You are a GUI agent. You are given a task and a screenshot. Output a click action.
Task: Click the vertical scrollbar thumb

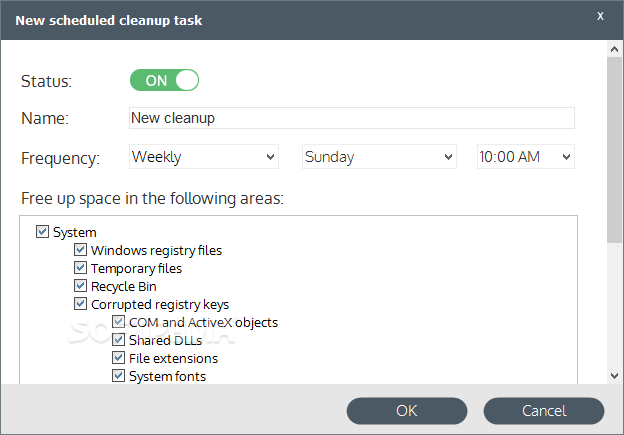click(614, 150)
